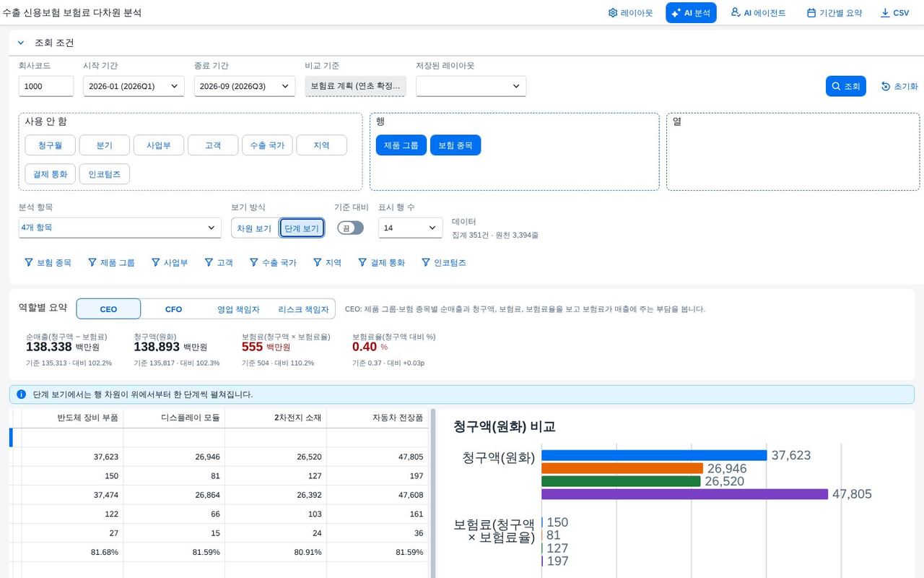The width and height of the screenshot is (924, 578).
Task: Select the 수출 국가 dimension chip
Action: pos(267,145)
